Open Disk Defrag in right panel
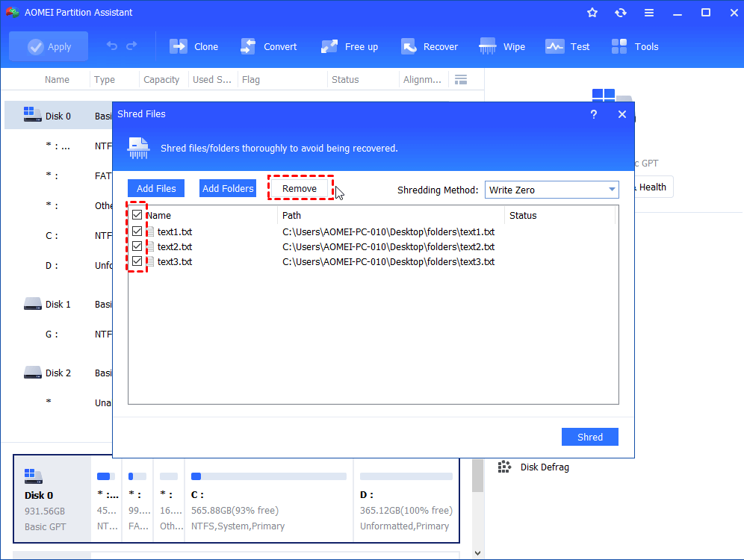 (533, 467)
